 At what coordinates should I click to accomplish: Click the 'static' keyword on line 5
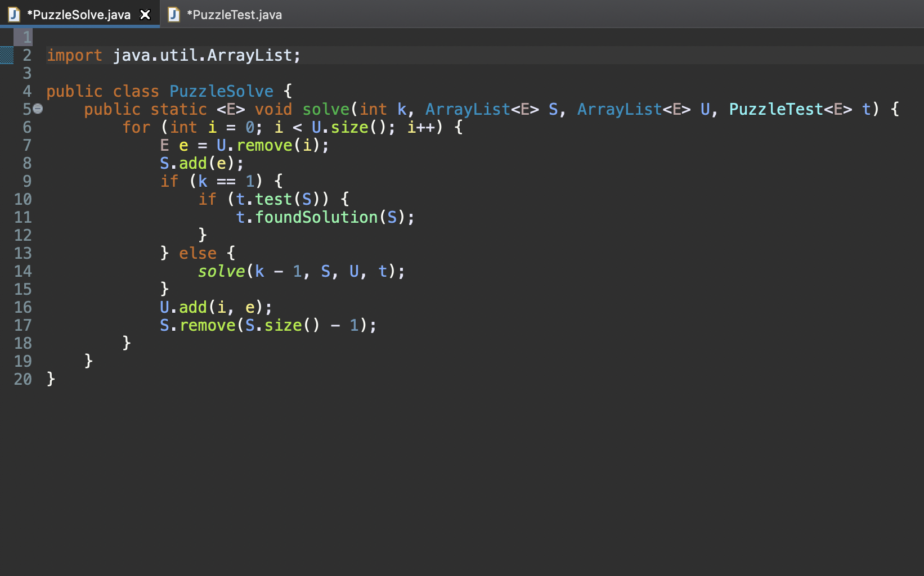(179, 109)
